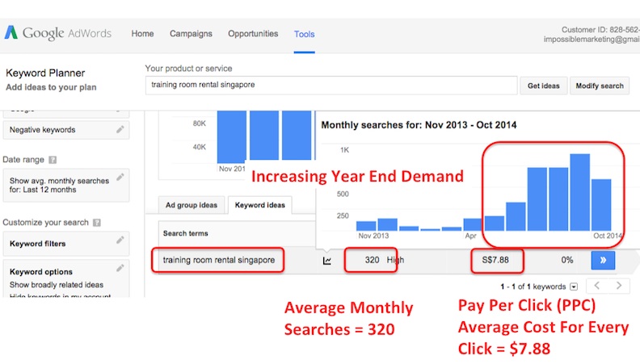Image resolution: width=640 pixels, height=364 pixels.
Task: Edit Negative keywords with pencil icon
Action: (x=120, y=130)
